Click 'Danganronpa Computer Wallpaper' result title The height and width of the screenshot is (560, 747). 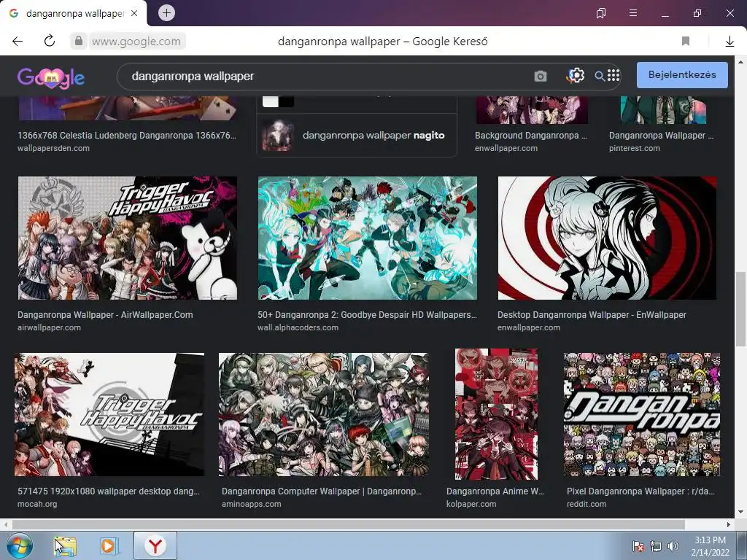coord(322,491)
